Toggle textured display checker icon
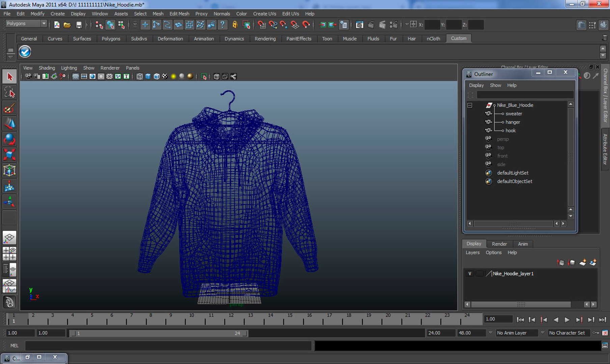 click(165, 77)
